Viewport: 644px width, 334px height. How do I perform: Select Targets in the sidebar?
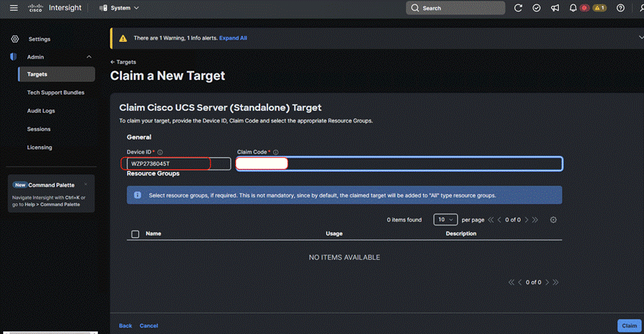pos(57,74)
